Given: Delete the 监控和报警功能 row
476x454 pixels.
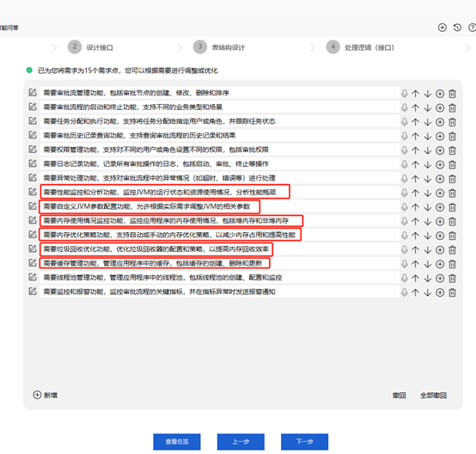Looking at the screenshot, I should 452,292.
